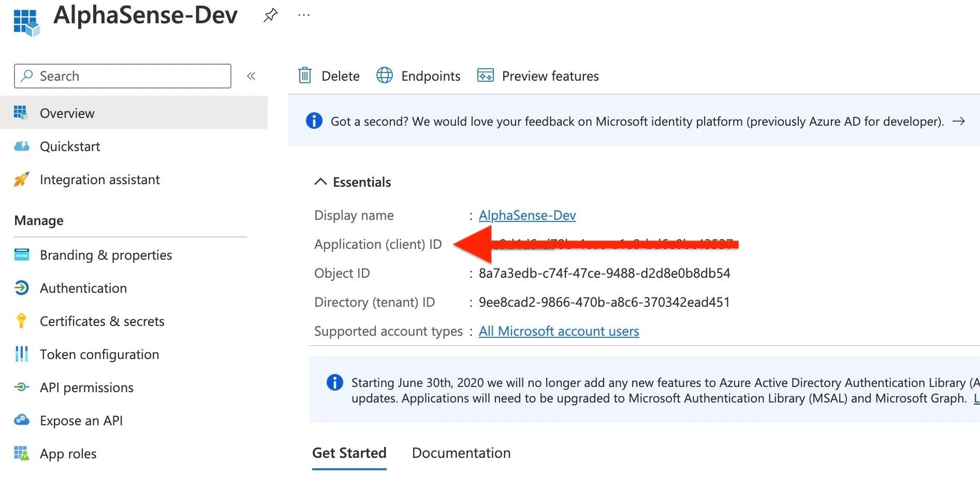The image size is (980, 477).
Task: Pin the AlphaSense-Dev app to dashboard
Action: click(270, 16)
